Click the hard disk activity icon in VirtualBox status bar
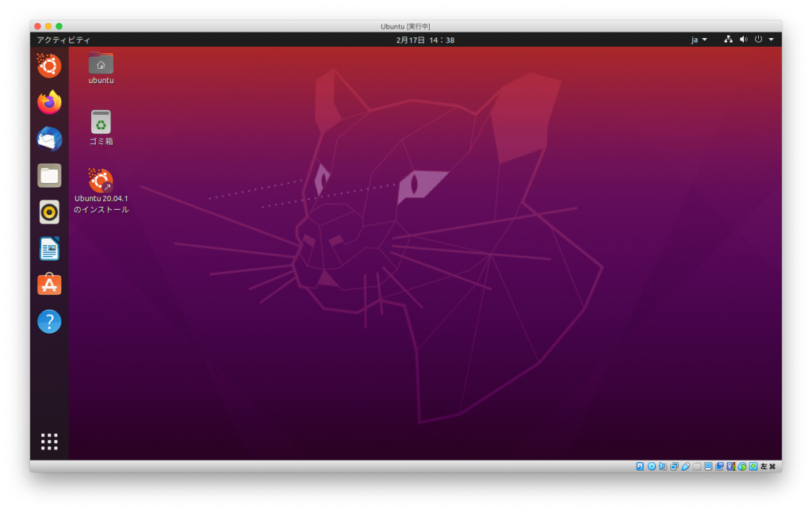 coord(639,467)
